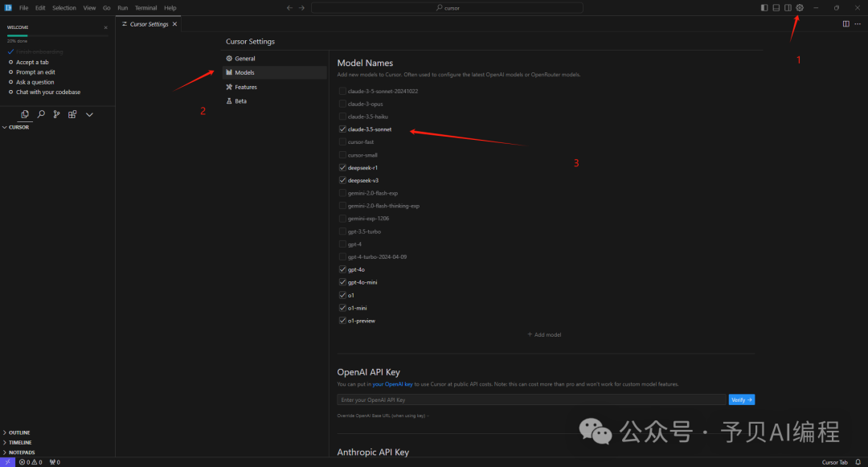
Task: Click the settings gear in title bar
Action: [x=800, y=8]
